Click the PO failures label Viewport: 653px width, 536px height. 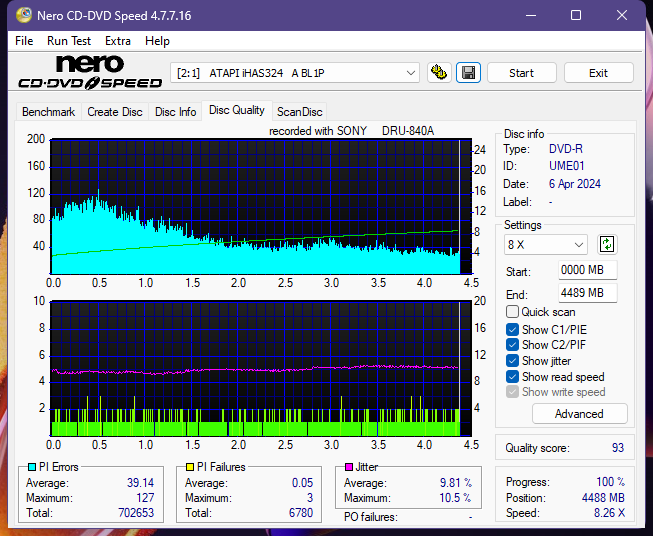pyautogui.click(x=371, y=517)
